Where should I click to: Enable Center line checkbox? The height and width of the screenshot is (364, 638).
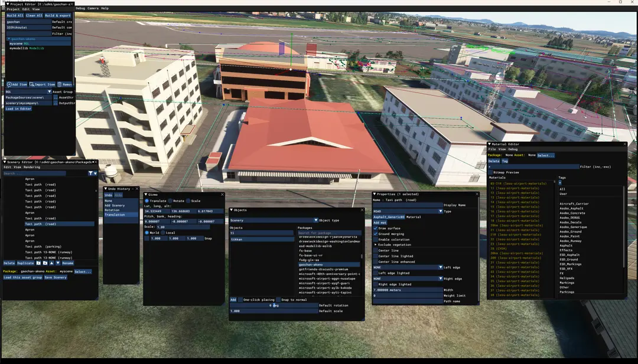pos(375,251)
